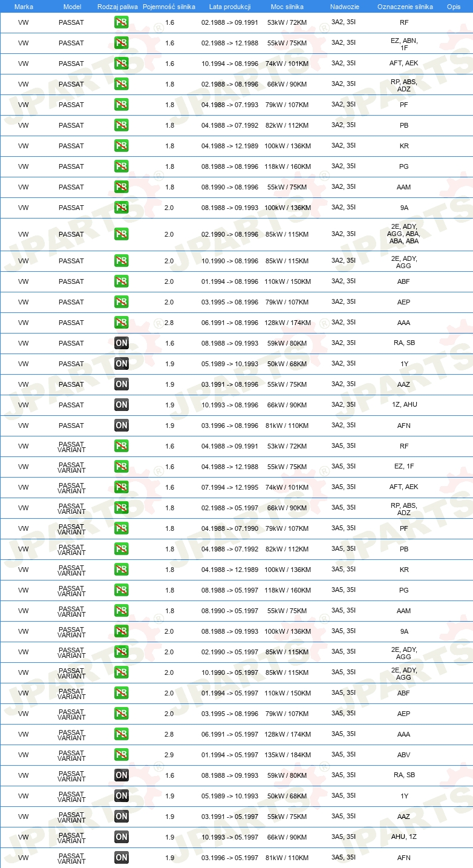Click the Model column header
Image resolution: width=473 pixels, height=868 pixels.
coord(72,7)
